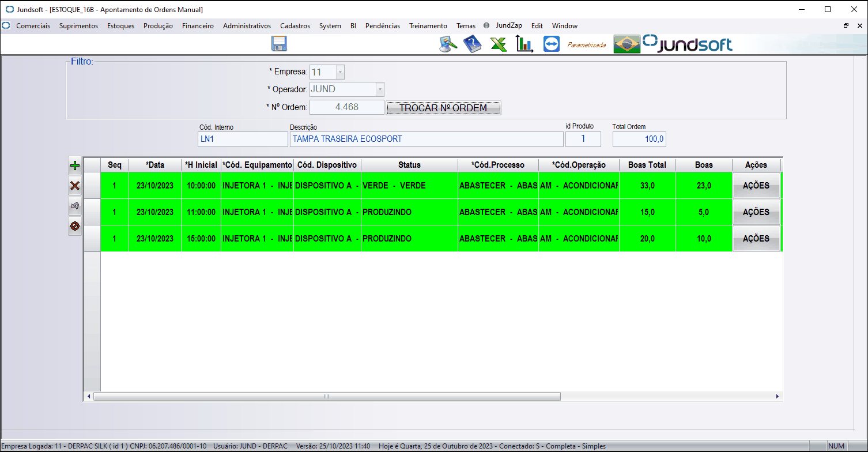The height and width of the screenshot is (452, 868).
Task: Click the Boas Total column header
Action: tap(647, 165)
